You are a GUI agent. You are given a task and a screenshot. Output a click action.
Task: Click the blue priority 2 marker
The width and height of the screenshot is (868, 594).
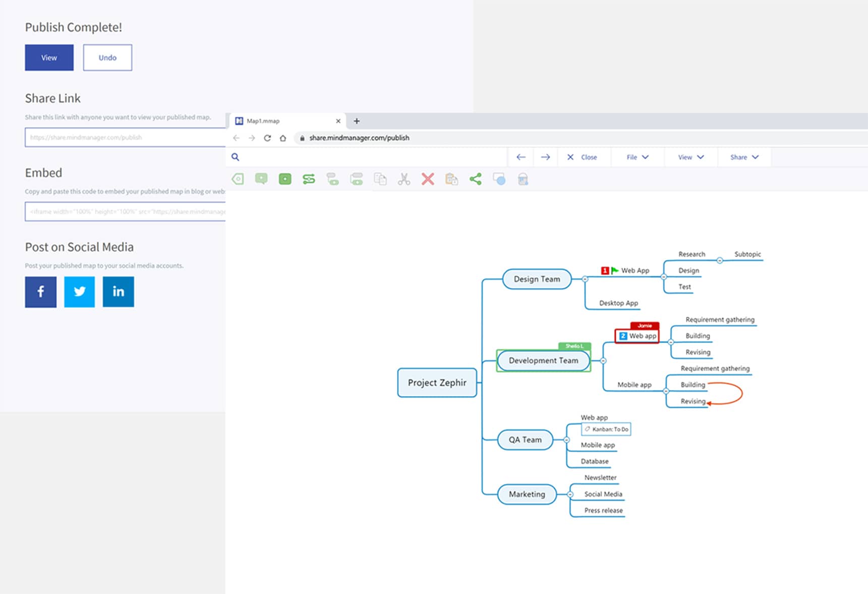pyautogui.click(x=623, y=336)
